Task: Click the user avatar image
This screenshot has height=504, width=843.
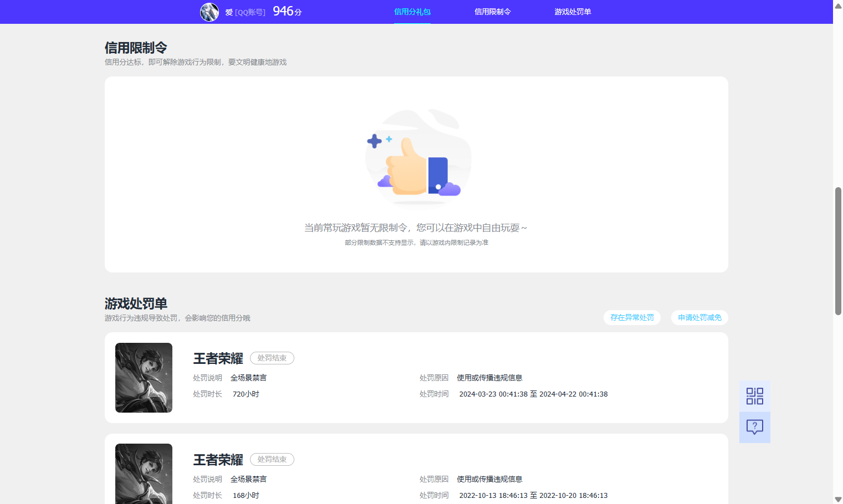Action: [x=210, y=12]
